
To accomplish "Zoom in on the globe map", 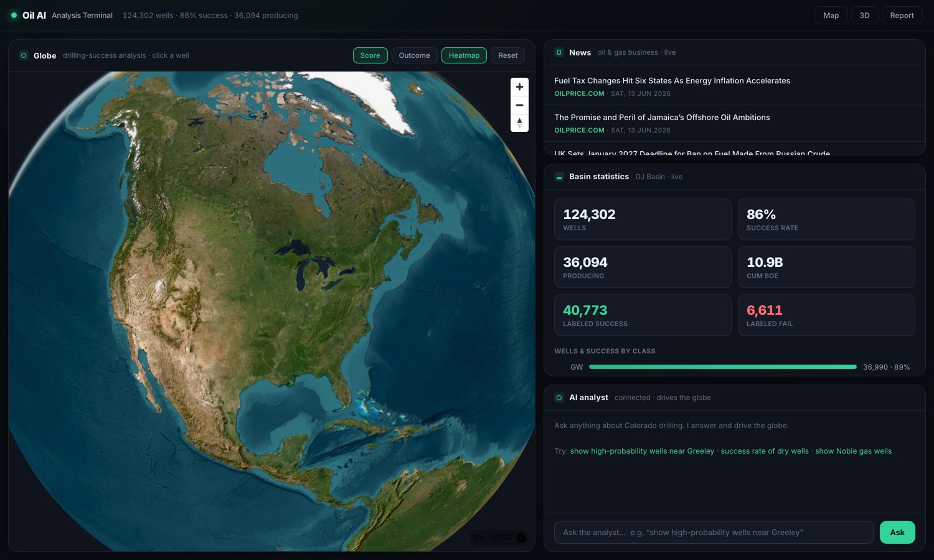I will click(519, 87).
